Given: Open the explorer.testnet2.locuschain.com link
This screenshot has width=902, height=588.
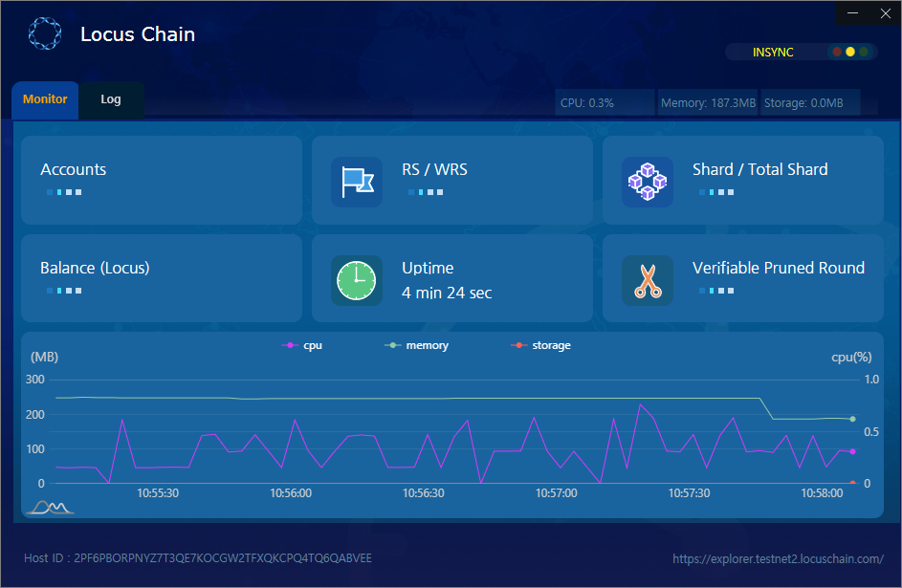Looking at the screenshot, I should click(x=778, y=558).
